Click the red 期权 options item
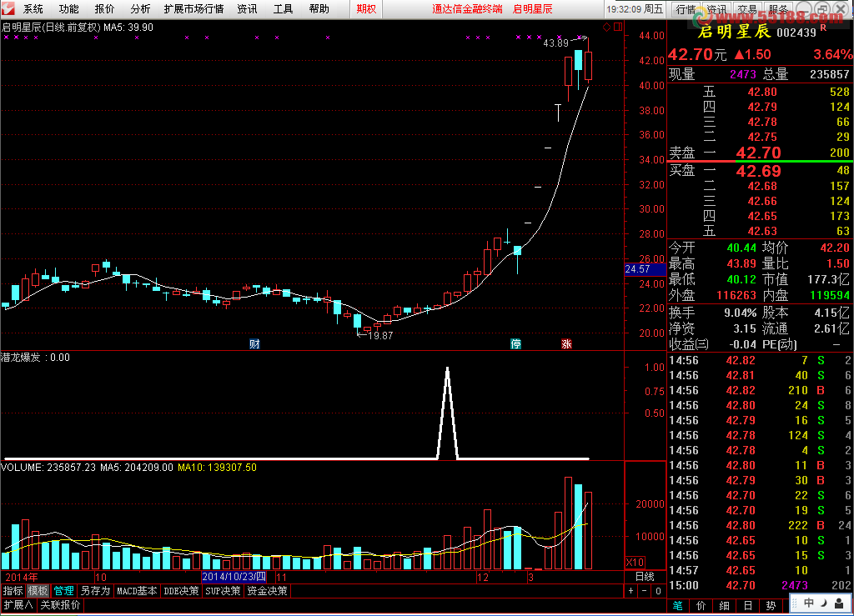854x616 pixels. [366, 8]
